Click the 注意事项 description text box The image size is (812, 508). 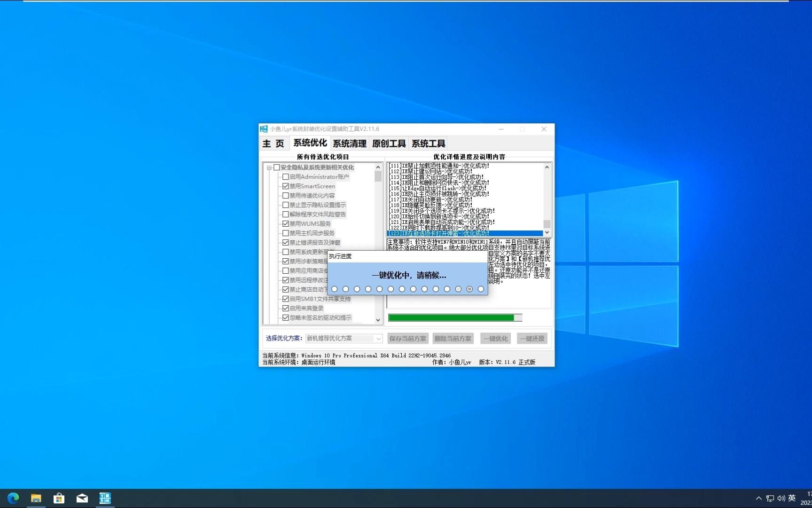[468, 273]
